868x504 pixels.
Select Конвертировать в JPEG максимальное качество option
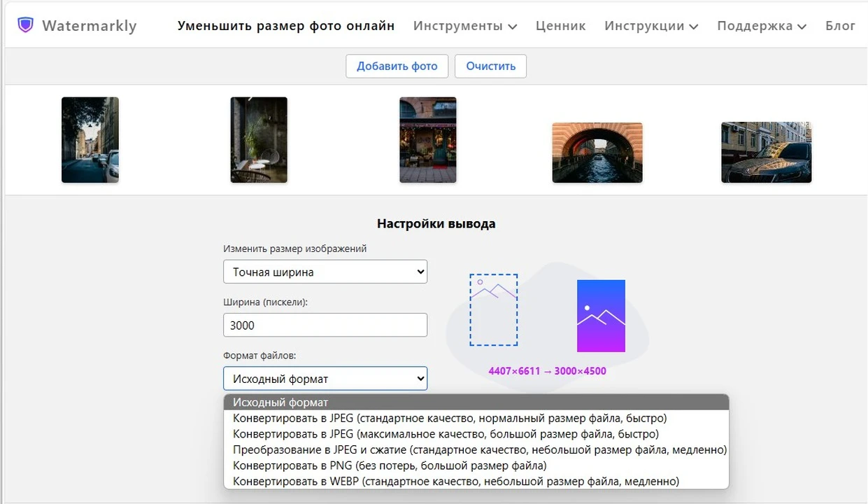coord(446,434)
